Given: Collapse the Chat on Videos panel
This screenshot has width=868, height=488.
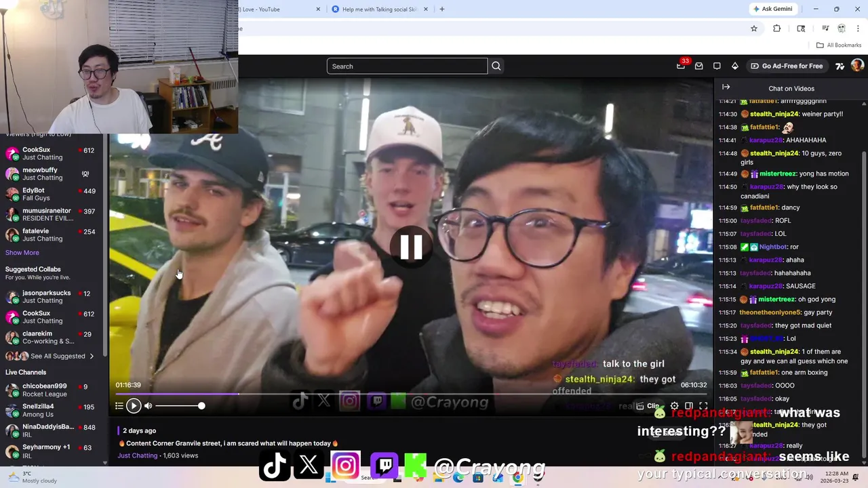Looking at the screenshot, I should click(726, 87).
